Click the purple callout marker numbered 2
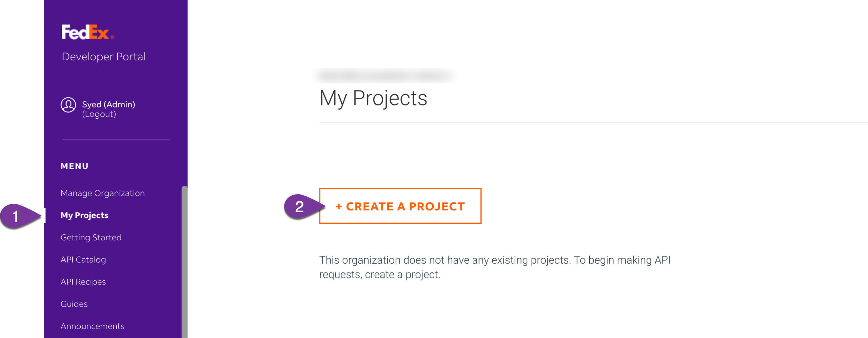This screenshot has height=338, width=868. (x=299, y=206)
